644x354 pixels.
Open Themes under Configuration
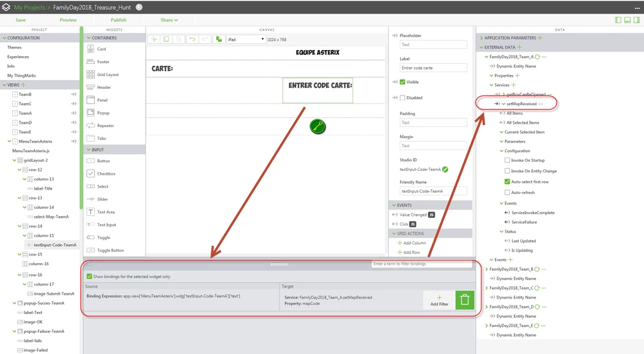14,48
